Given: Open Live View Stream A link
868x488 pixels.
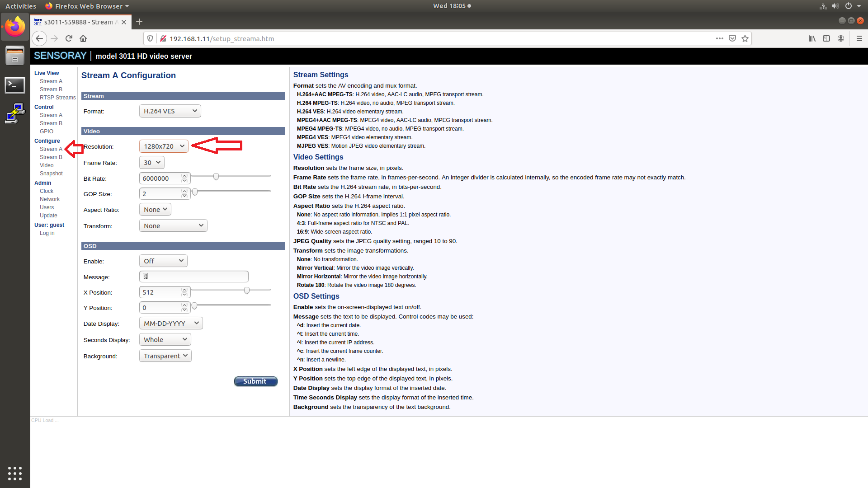Looking at the screenshot, I should pos(51,81).
